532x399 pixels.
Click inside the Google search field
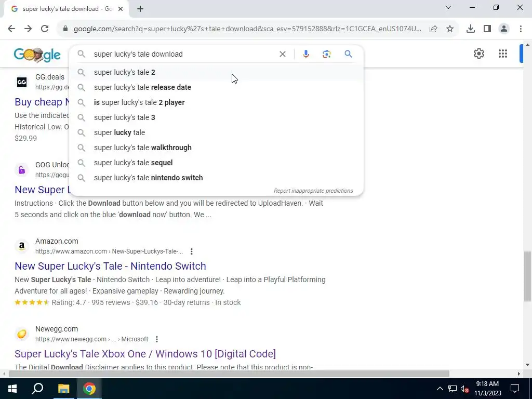[183, 54]
